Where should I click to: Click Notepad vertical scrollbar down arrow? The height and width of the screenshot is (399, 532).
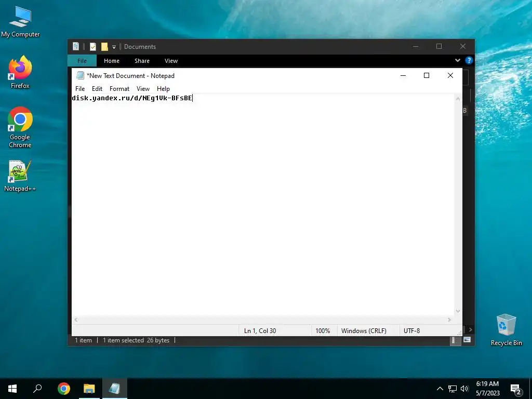458,311
